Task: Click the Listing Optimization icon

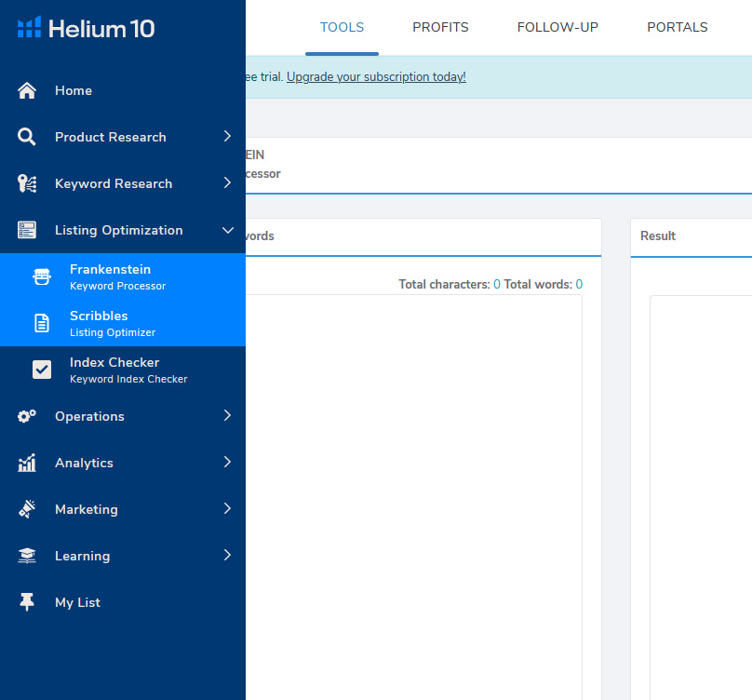Action: [x=27, y=230]
